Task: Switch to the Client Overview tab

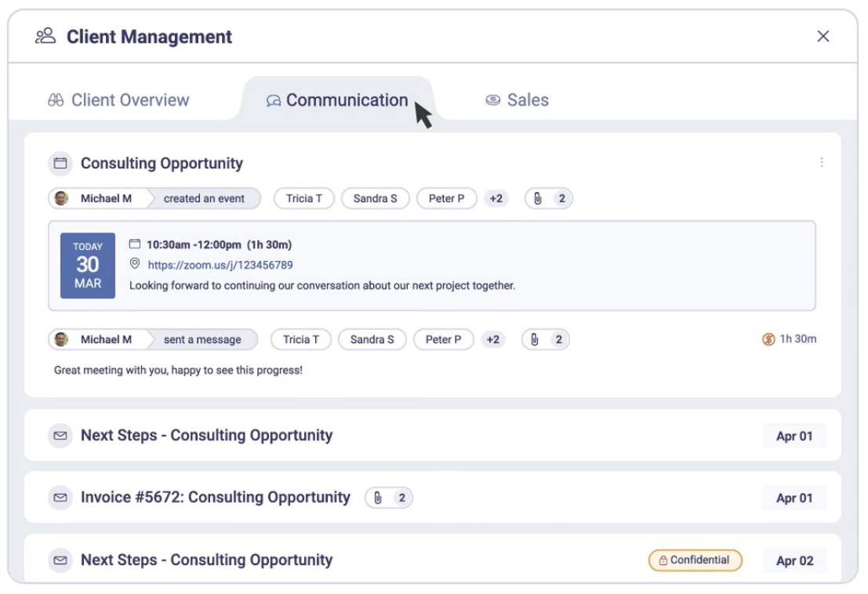Action: tap(119, 100)
